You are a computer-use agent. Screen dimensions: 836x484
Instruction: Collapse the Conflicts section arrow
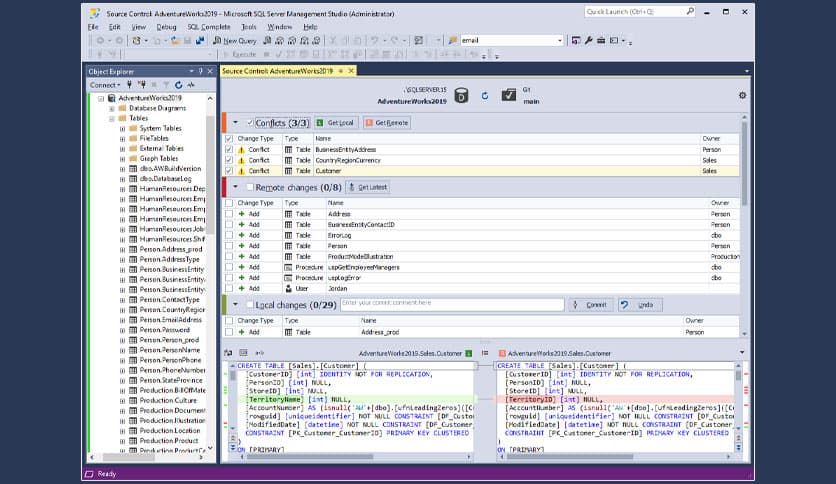pyautogui.click(x=236, y=123)
